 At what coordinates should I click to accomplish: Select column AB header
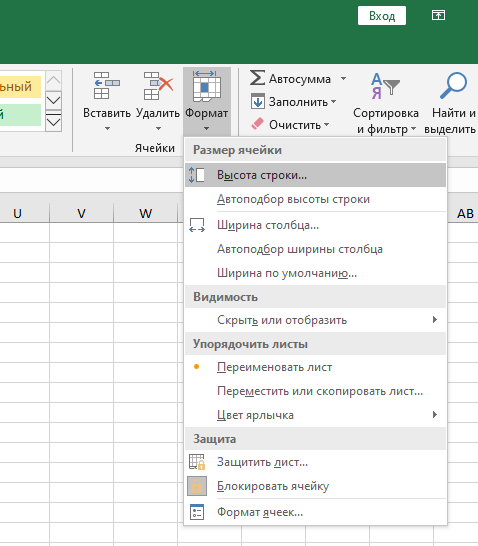point(463,213)
